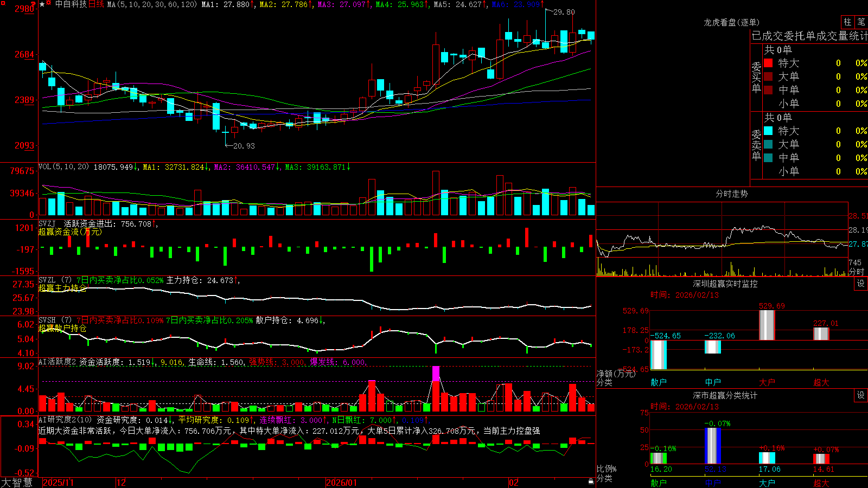This screenshot has height=488, width=868.
Task: Click the 散户持仓: 4.696 value
Action: tap(289, 320)
